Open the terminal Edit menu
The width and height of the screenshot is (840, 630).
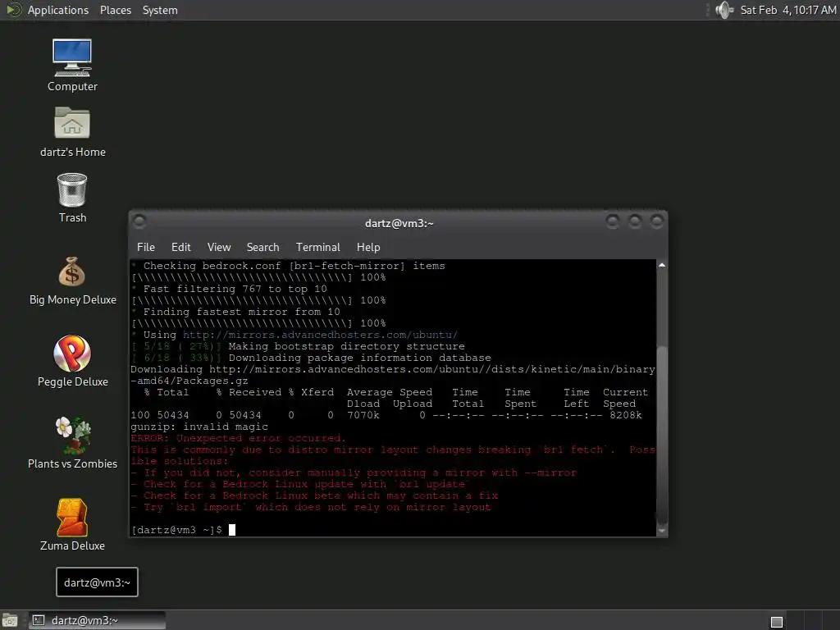pos(180,247)
